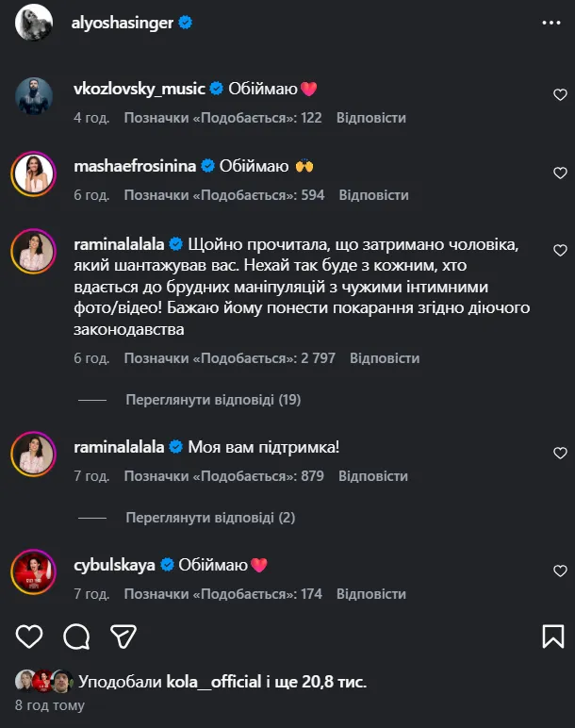View the 594 likes on mashaefrosinina's comment
The image size is (575, 728).
click(224, 195)
